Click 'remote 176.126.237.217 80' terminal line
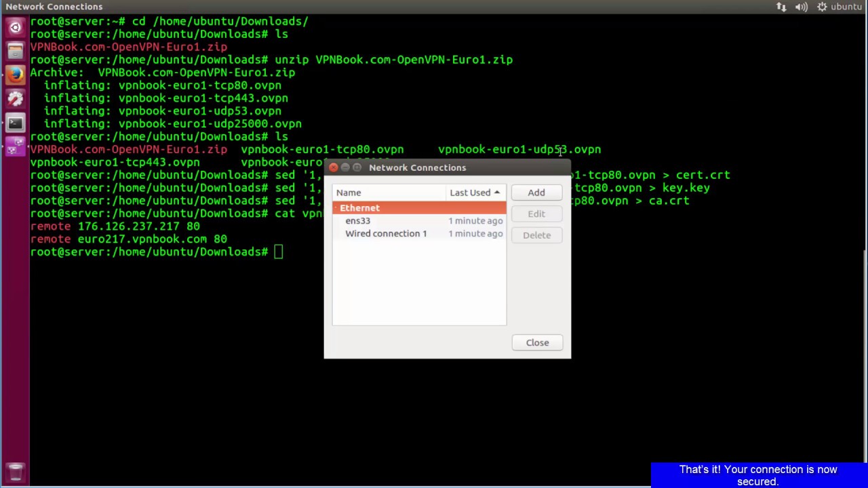This screenshot has width=868, height=488. (115, 226)
